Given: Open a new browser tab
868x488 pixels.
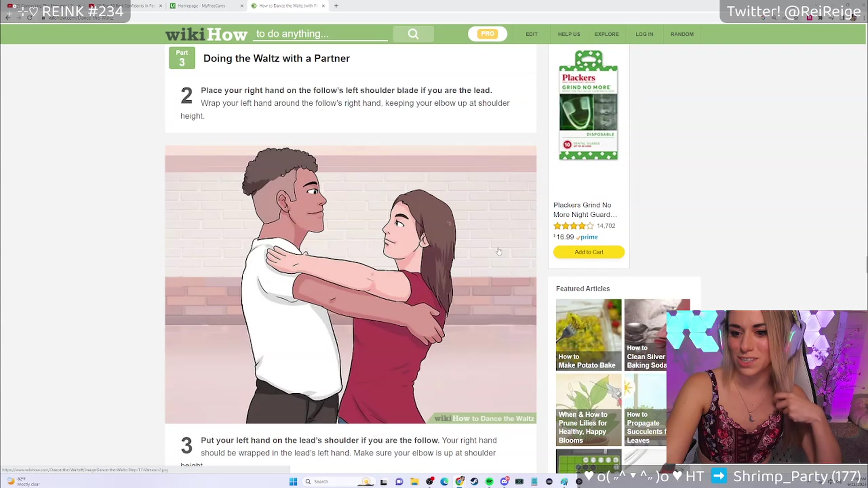Looking at the screenshot, I should point(336,6).
